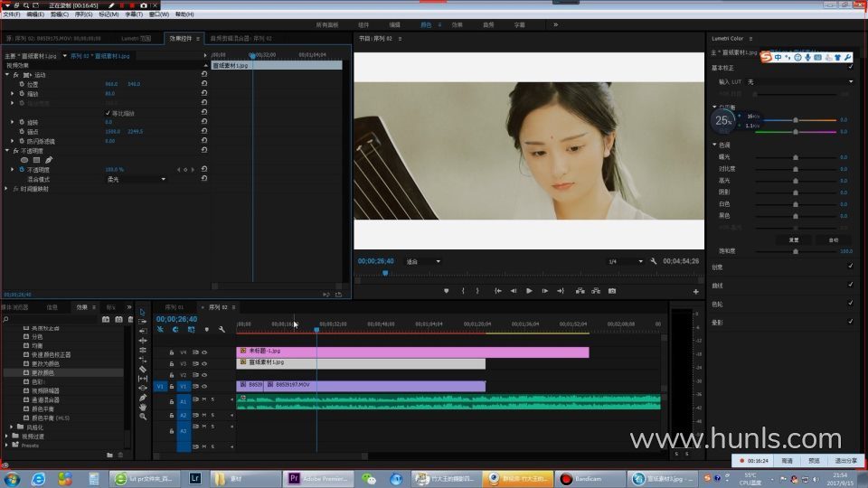
Task: Expand the 时间重映射 time remapping effect
Action: [6, 189]
